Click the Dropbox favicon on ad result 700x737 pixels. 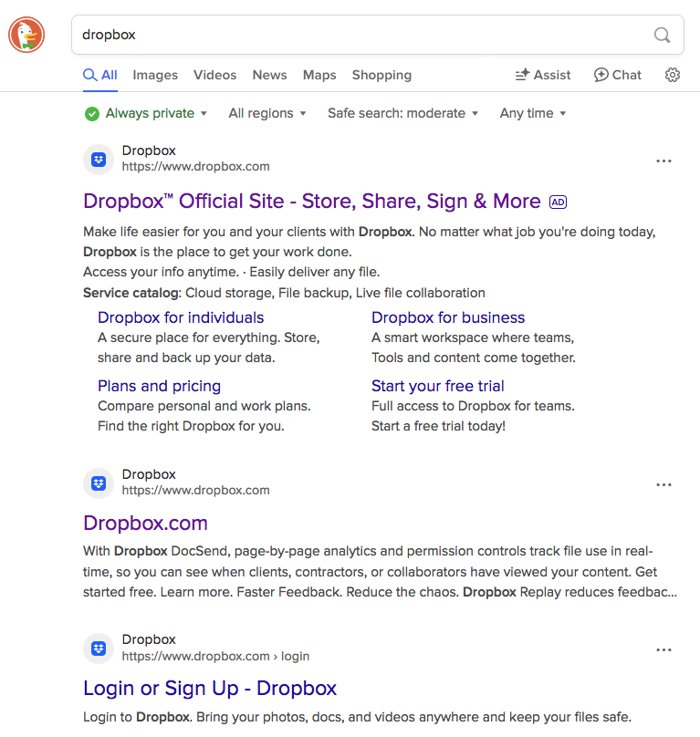[99, 160]
